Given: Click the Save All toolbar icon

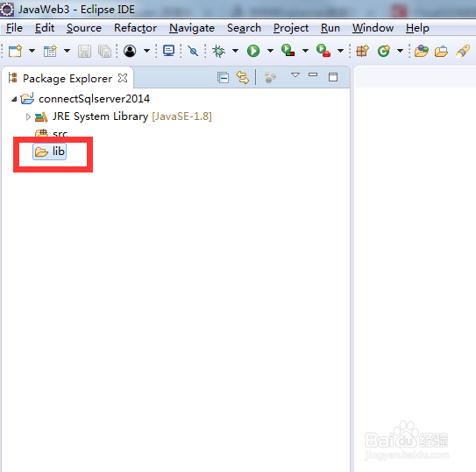Looking at the screenshot, I should pos(104,51).
